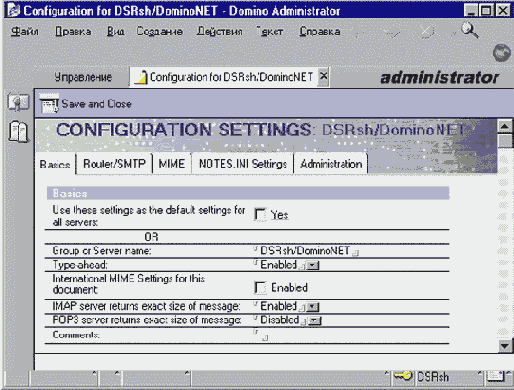Viewport: 514px width, 390px height.
Task: Open the Справка menu
Action: point(320,32)
